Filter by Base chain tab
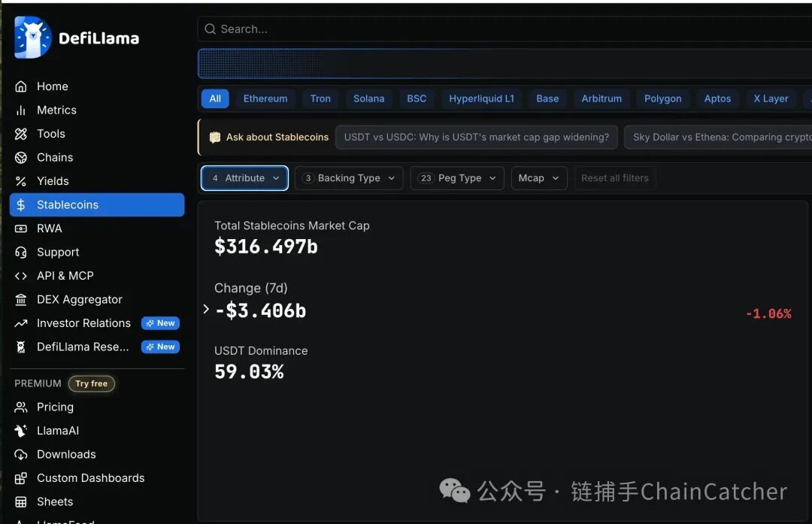 point(547,98)
